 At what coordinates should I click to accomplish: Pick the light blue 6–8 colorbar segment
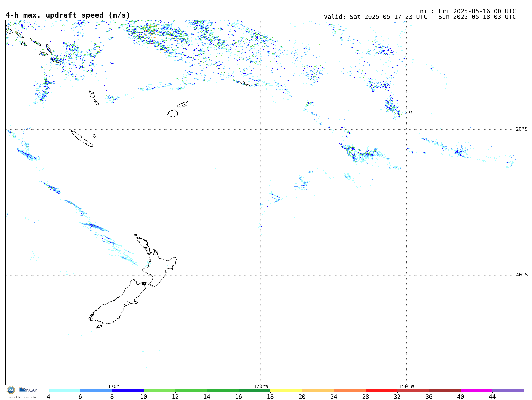coord(96,391)
